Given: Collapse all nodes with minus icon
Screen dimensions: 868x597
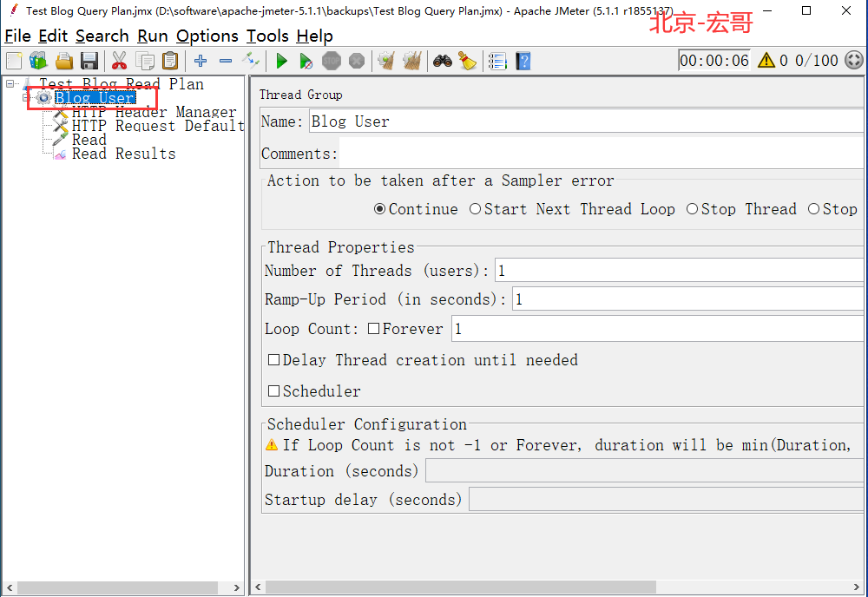Looking at the screenshot, I should click(x=226, y=61).
